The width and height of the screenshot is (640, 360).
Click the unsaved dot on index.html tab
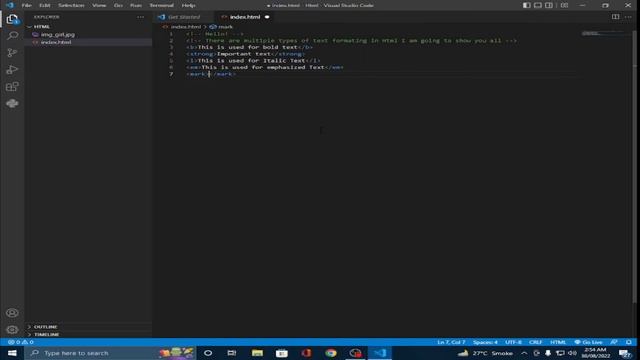coord(267,17)
